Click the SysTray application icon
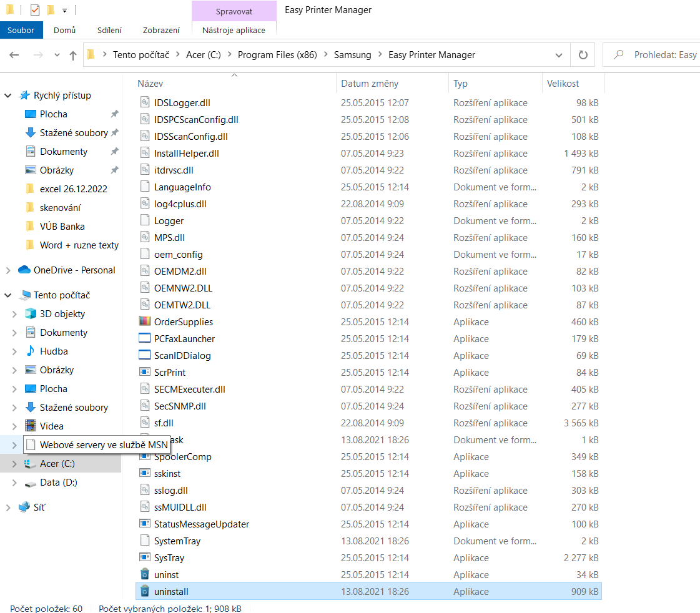Screen dimensions: 700x613 [x=145, y=557]
